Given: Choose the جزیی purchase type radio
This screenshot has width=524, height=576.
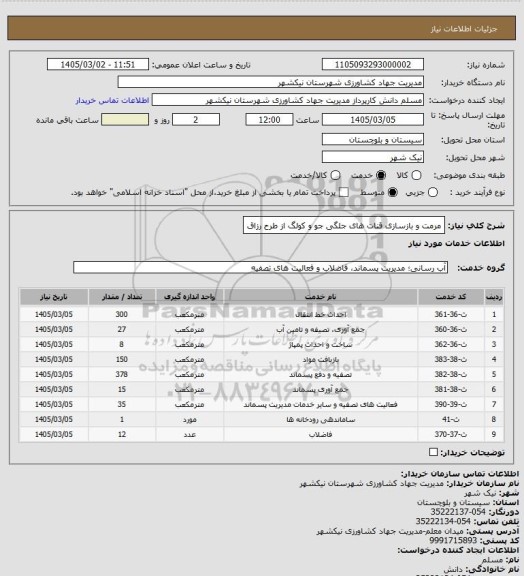Looking at the screenshot, I should tap(433, 192).
